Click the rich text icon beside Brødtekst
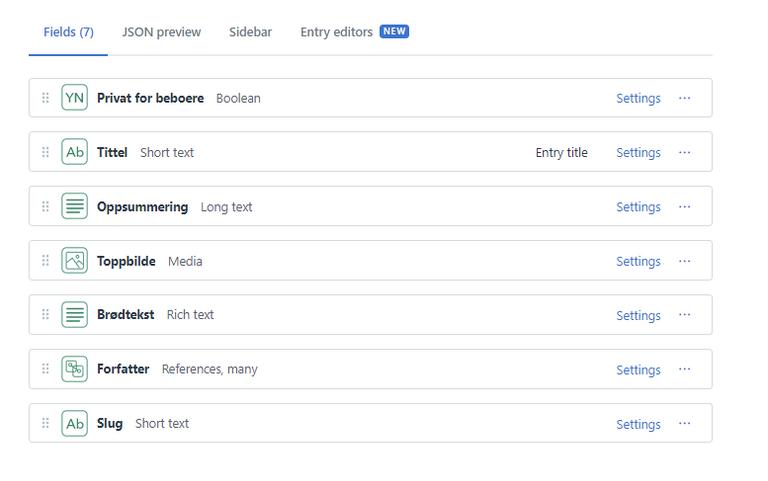 click(74, 315)
